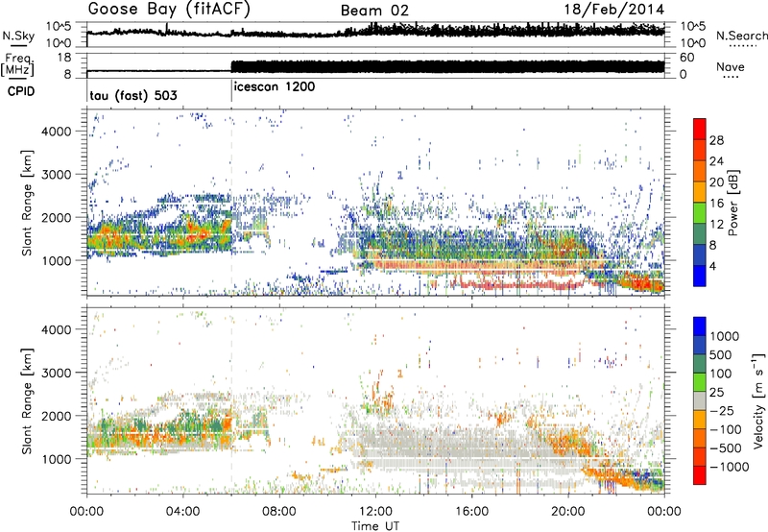Click the 'Time UT' axis label

click(375, 526)
